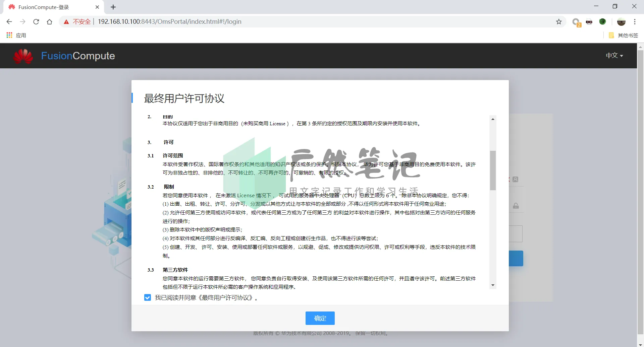Screen dimensions: 644x347
Task: Open the masked-face browser extension
Action: 589,22
